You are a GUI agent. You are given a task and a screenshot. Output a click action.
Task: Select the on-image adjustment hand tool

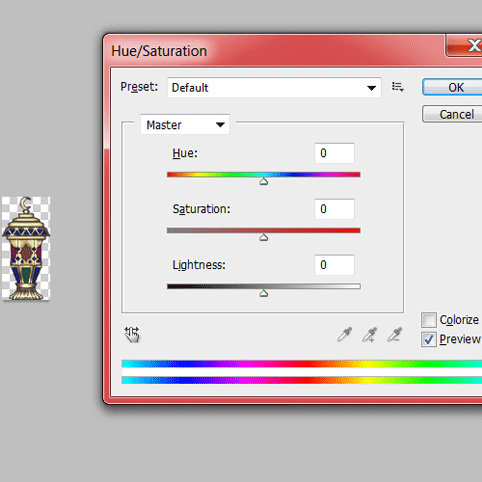[132, 334]
